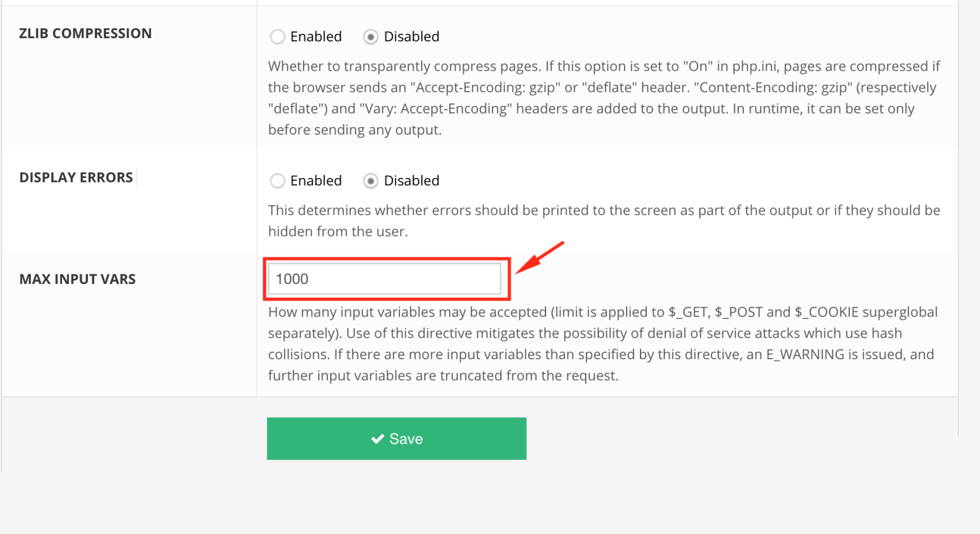The width and height of the screenshot is (980, 534).
Task: Choose Disabled radio for Display Errors
Action: coord(371,181)
